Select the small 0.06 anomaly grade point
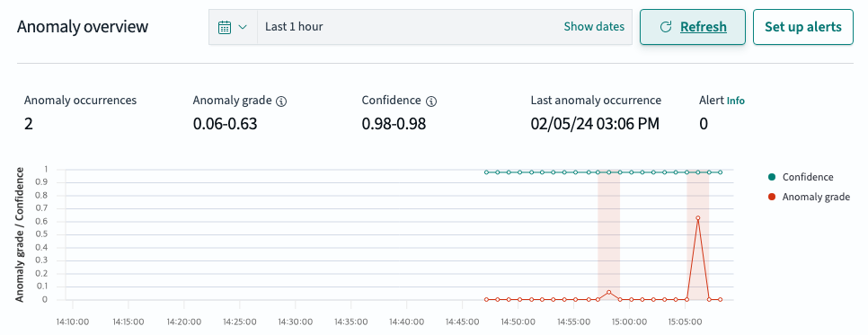 coord(609,292)
